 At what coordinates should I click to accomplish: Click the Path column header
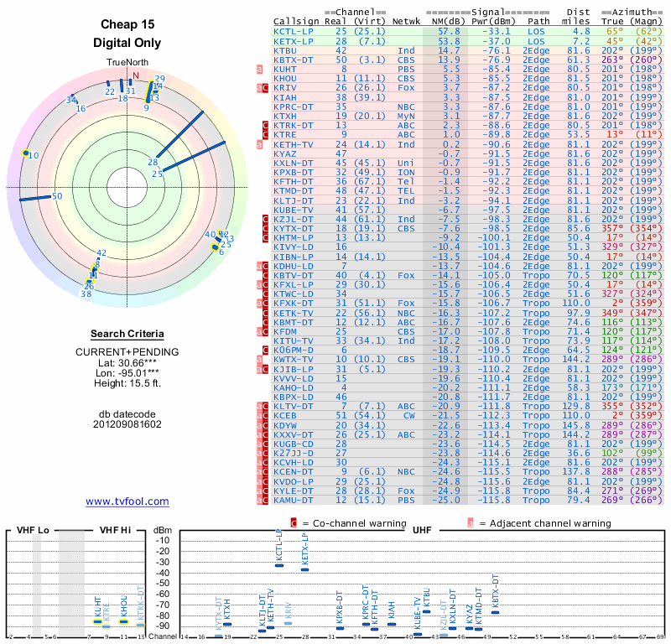click(x=538, y=22)
